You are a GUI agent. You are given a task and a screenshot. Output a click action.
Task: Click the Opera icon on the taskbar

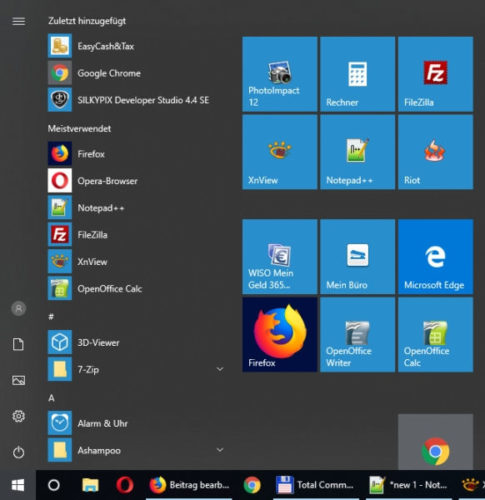tap(125, 485)
